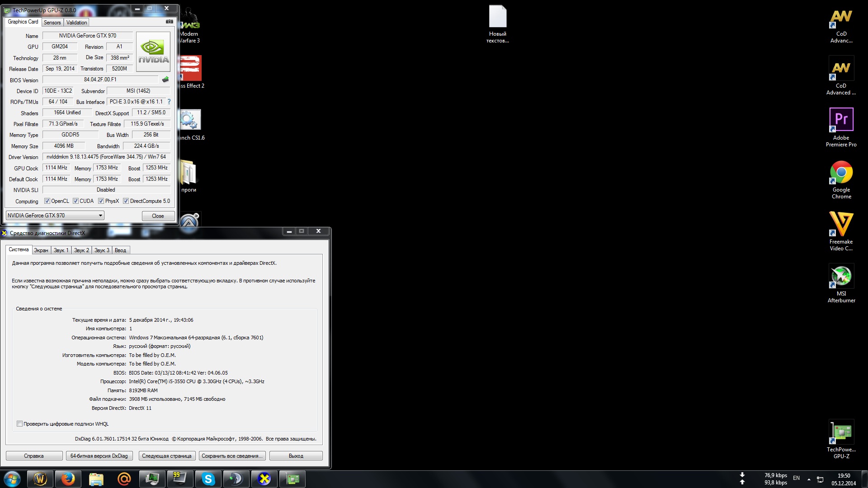Viewport: 868px width, 488px height.
Task: Click the Bus Interface question mark icon
Action: coord(169,102)
